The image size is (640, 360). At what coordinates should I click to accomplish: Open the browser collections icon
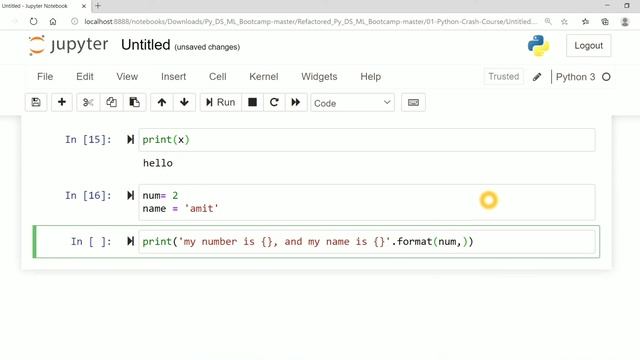tap(605, 21)
